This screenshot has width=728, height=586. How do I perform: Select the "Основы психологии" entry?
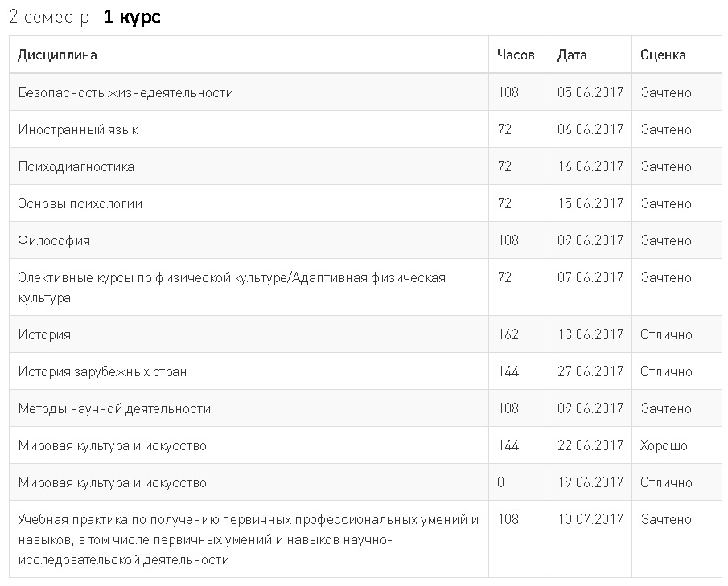80,203
